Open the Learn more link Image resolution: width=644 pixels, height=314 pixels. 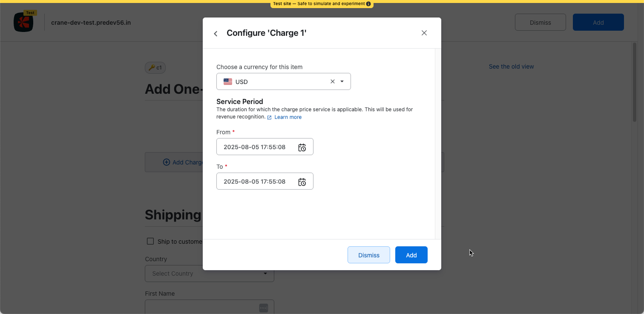tap(287, 117)
